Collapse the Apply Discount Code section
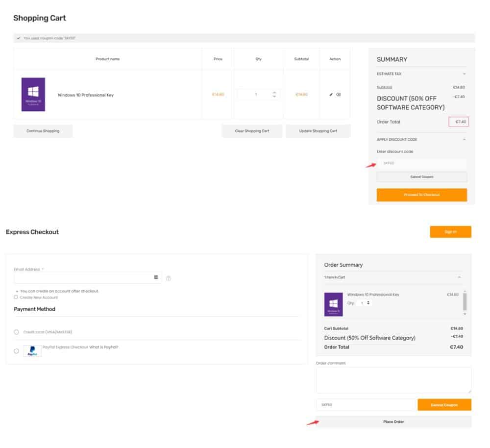 coord(464,140)
